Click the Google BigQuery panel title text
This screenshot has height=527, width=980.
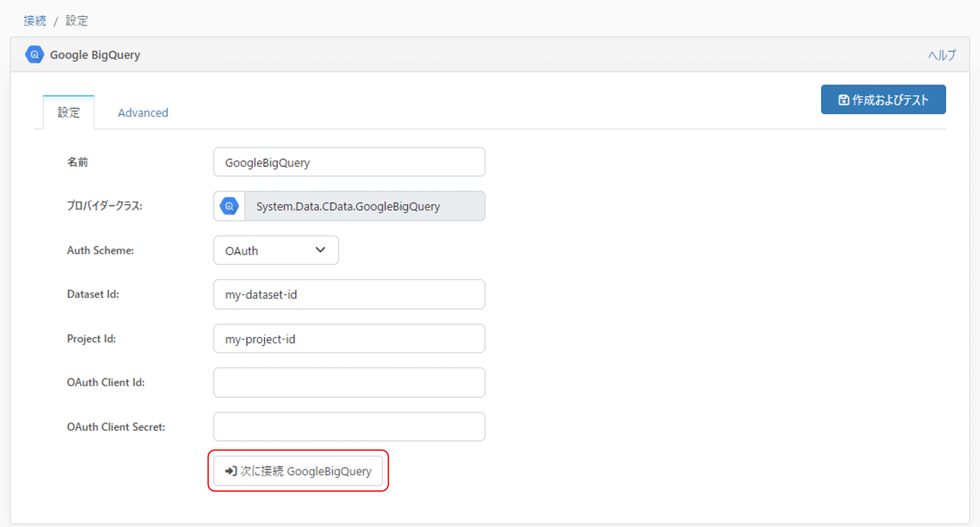tap(95, 55)
